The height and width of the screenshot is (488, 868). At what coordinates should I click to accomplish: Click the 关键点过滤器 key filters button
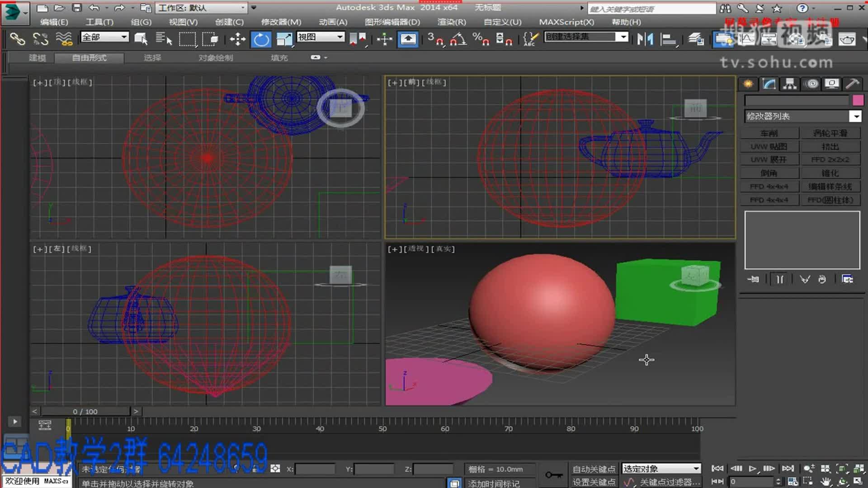click(x=670, y=482)
